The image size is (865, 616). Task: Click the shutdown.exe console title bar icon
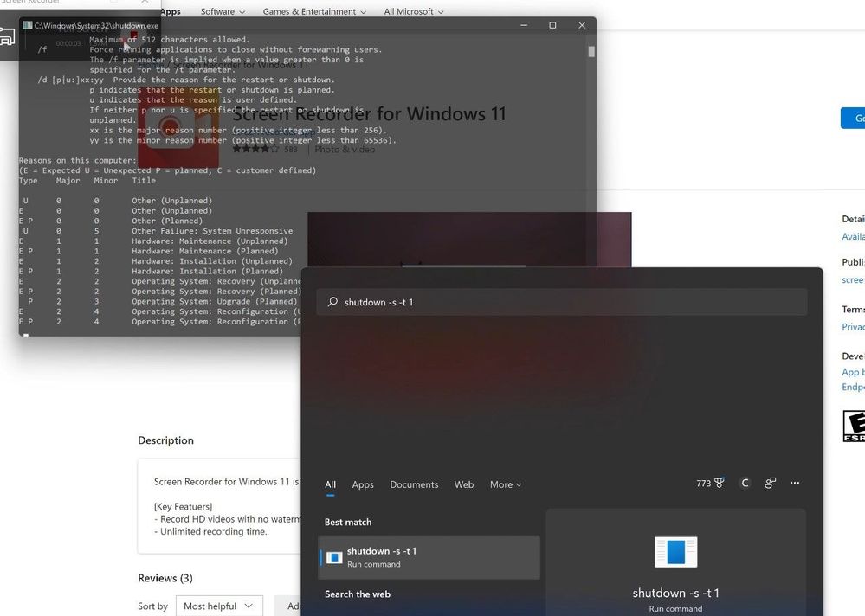tap(27, 25)
